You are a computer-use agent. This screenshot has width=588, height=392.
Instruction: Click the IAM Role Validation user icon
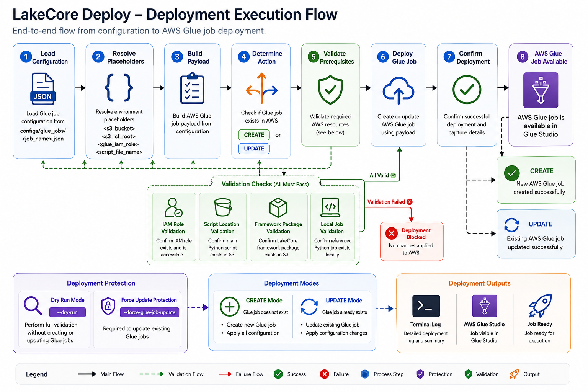click(x=173, y=207)
